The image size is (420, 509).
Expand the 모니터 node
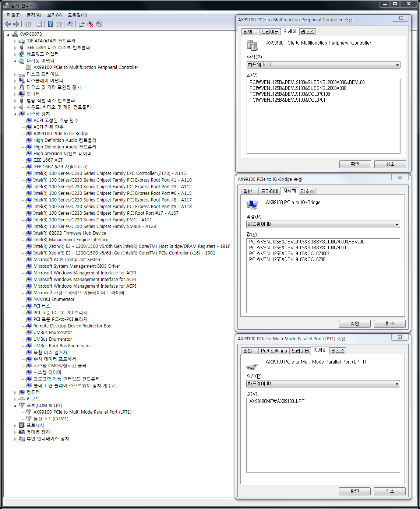pos(15,94)
